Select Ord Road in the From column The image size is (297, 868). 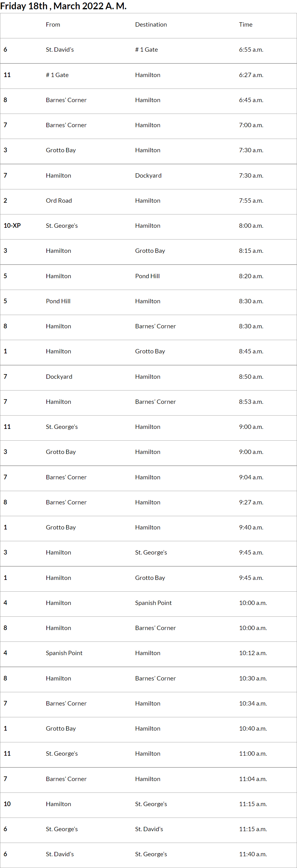(59, 201)
